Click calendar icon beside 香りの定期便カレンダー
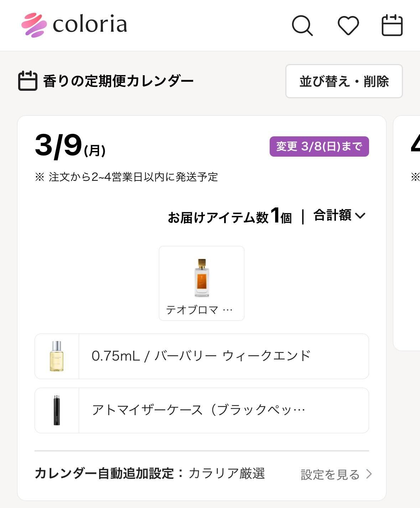Viewport: 420px width, 508px height. [27, 81]
